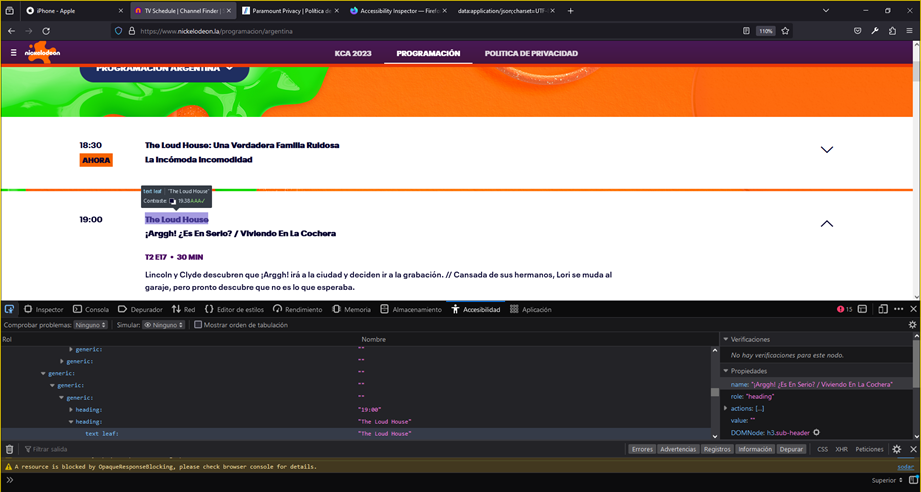Activate the element picker tool in DevTools
The height and width of the screenshot is (492, 921).
click(x=10, y=310)
